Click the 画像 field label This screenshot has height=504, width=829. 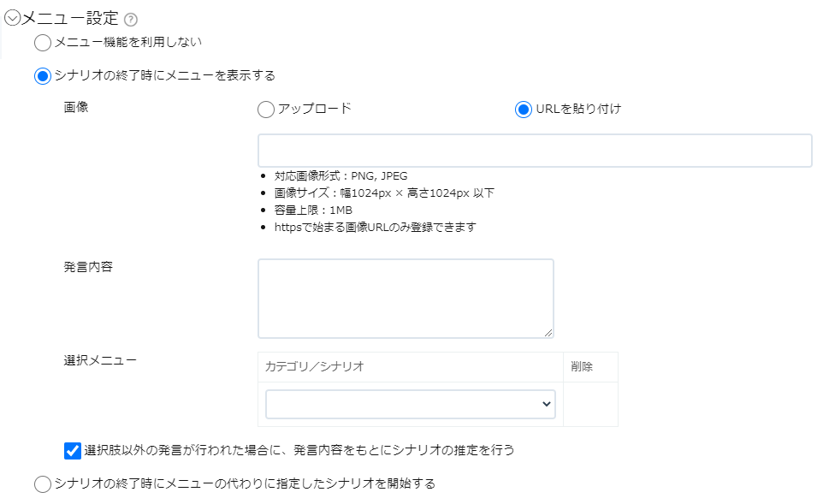(75, 107)
